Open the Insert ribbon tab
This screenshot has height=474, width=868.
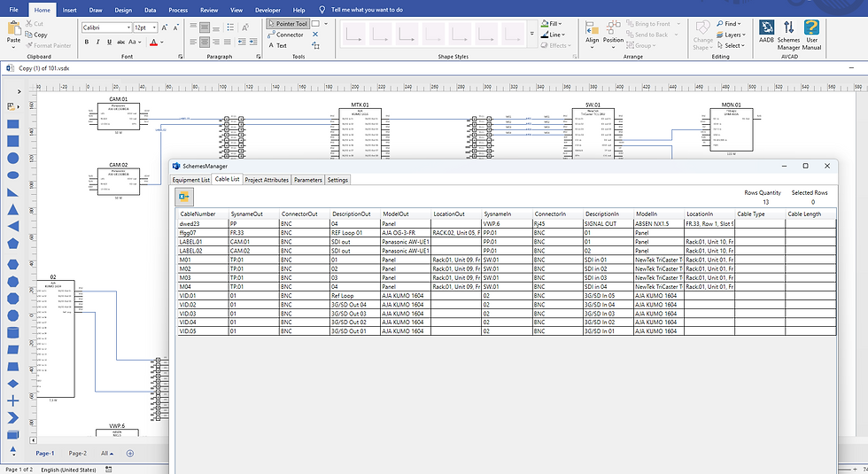pyautogui.click(x=69, y=10)
